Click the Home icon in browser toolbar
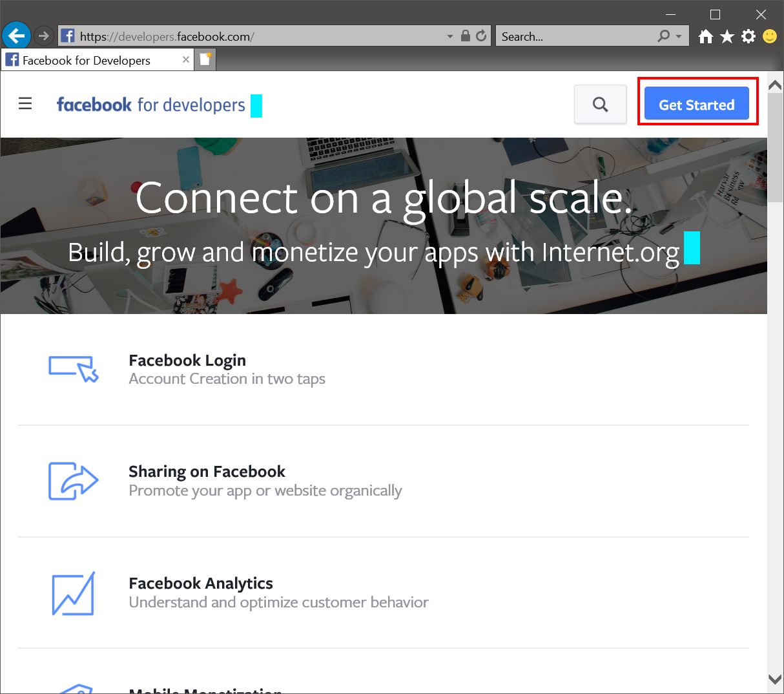The width and height of the screenshot is (784, 694). pyautogui.click(x=706, y=36)
